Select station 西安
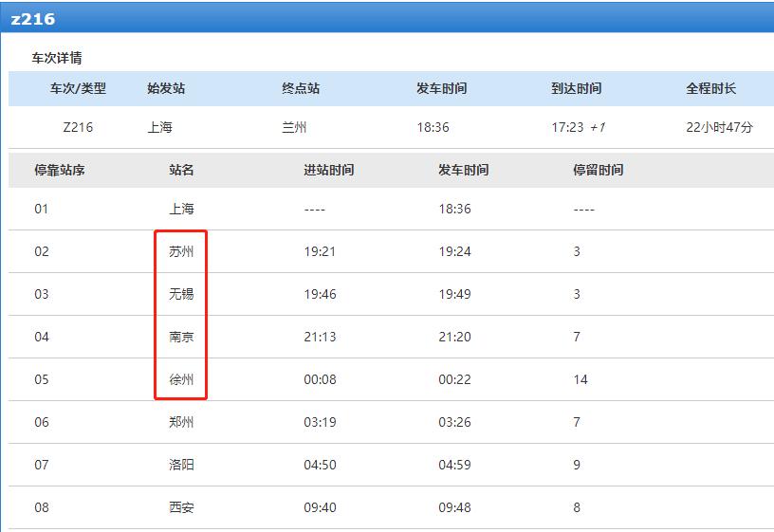The height and width of the screenshot is (532, 774). (x=182, y=508)
